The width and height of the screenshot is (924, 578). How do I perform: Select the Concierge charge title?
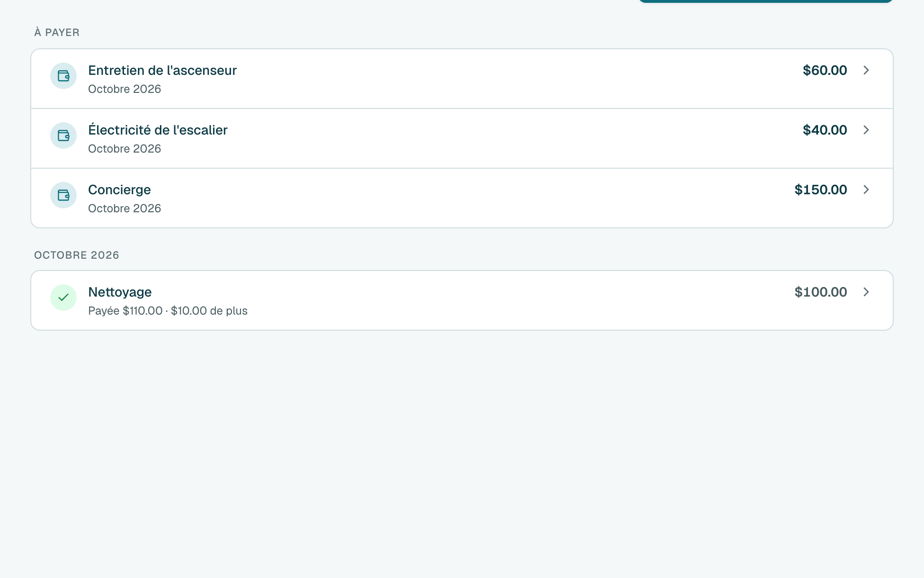point(119,190)
